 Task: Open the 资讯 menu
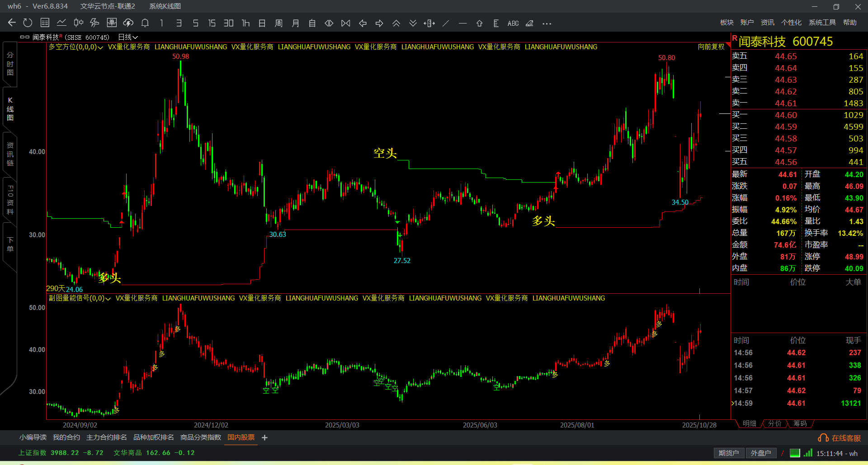click(x=767, y=23)
